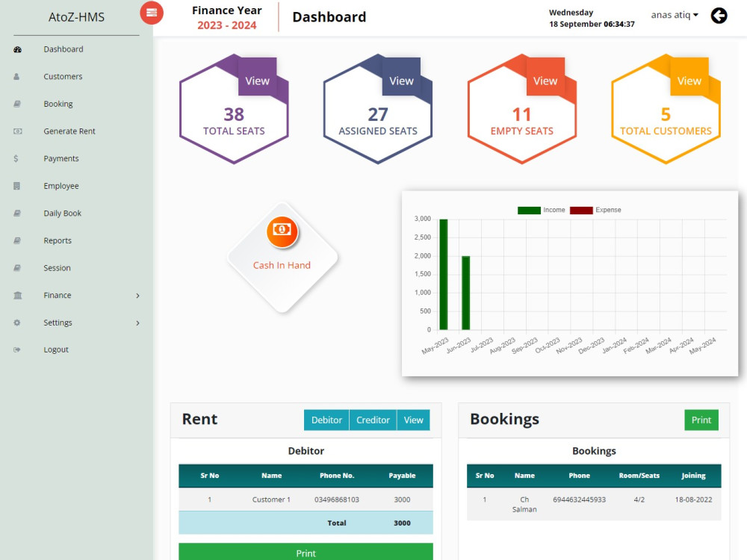Click the Jun-2023 income bar in chart
Image resolution: width=747 pixels, height=560 pixels.
466,293
